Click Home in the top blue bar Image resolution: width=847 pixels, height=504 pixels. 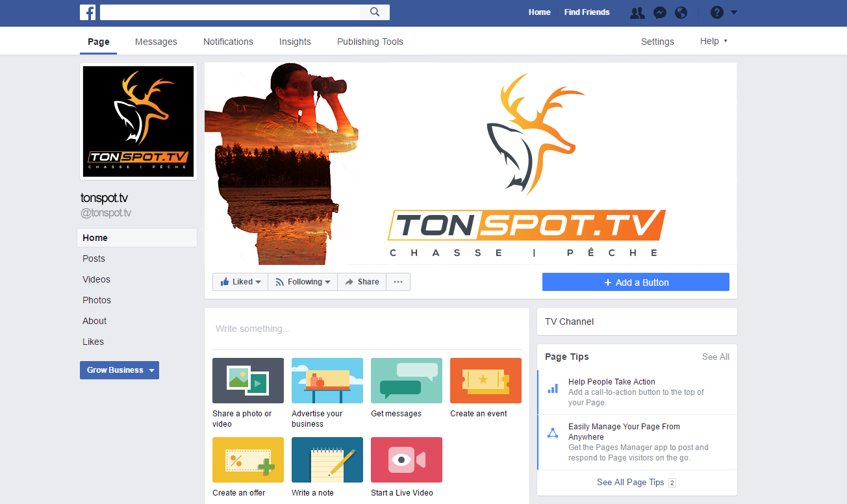539,12
